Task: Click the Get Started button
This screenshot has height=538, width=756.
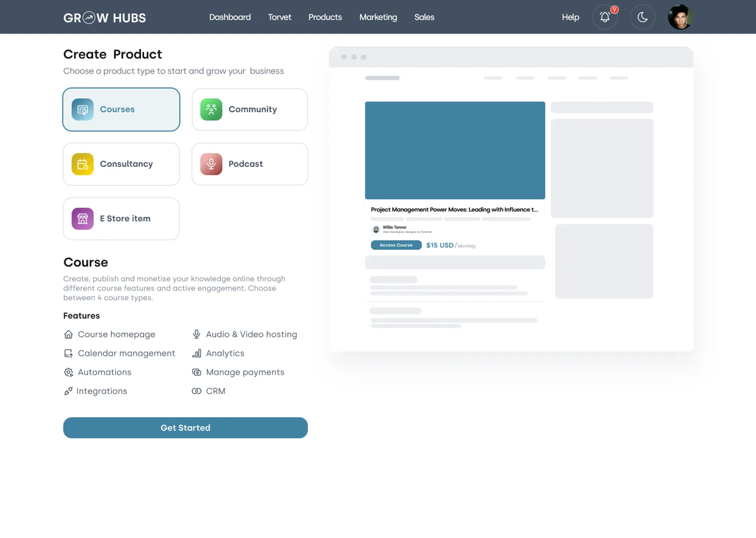Action: tap(185, 428)
